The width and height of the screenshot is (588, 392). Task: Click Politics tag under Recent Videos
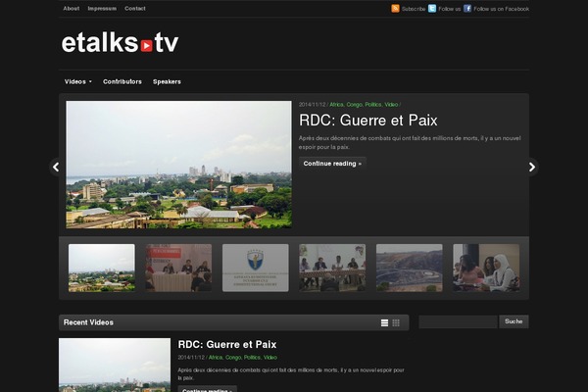point(252,358)
